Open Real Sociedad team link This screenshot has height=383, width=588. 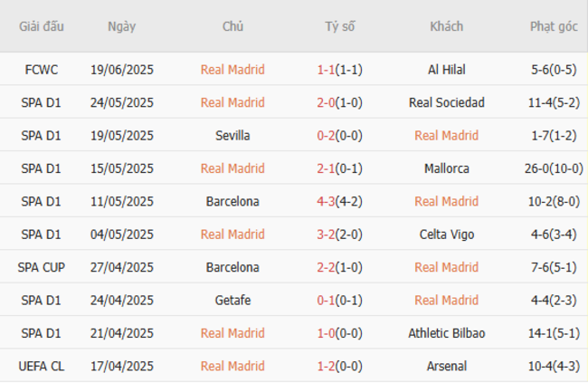pyautogui.click(x=446, y=102)
